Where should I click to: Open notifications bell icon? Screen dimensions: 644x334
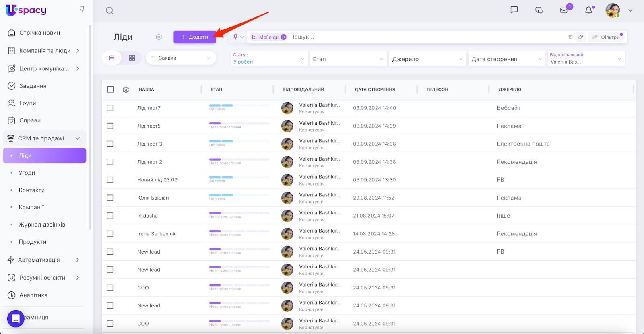[588, 10]
